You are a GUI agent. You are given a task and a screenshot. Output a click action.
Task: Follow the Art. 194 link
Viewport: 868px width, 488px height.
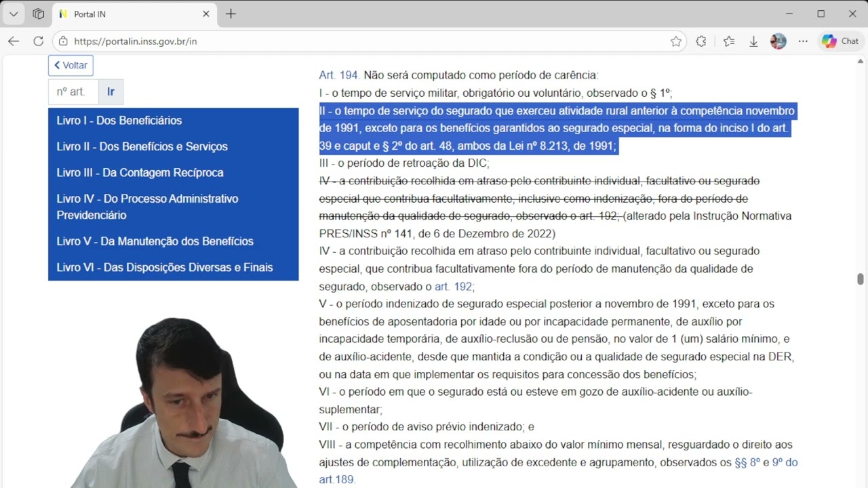[339, 75]
